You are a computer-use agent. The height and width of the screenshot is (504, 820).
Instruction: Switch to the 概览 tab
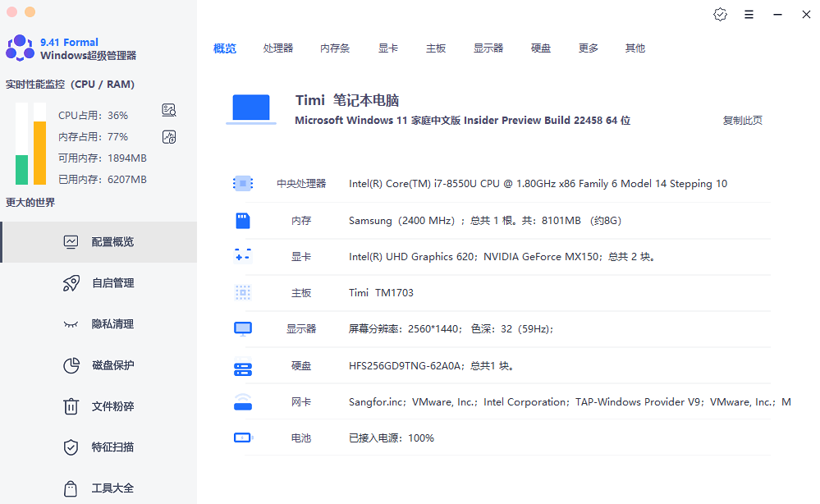tap(225, 48)
